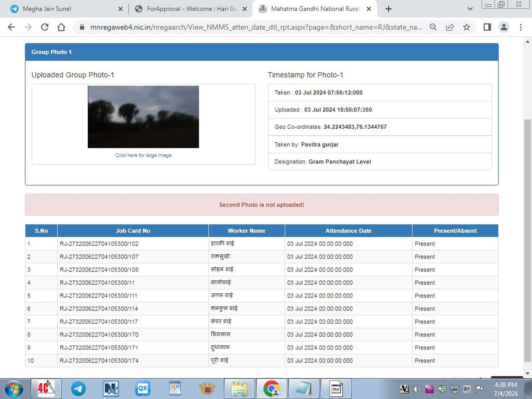Open Telegram from the taskbar

[78, 388]
